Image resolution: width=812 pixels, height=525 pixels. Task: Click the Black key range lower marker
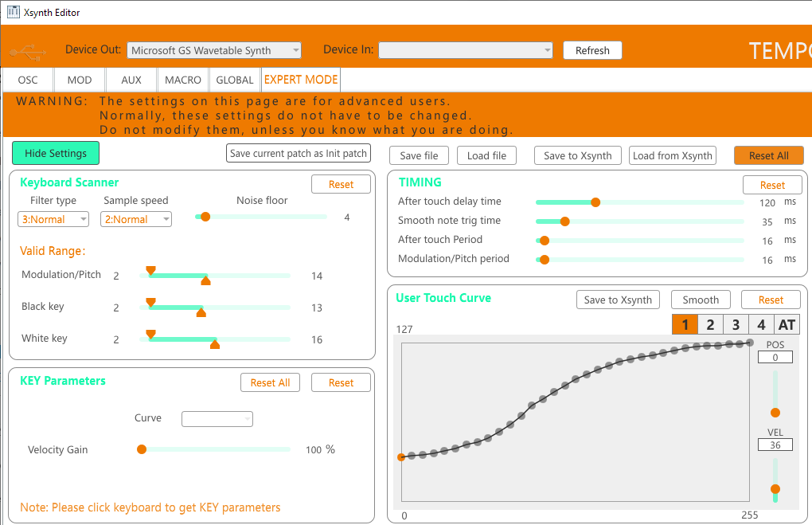coord(150,302)
